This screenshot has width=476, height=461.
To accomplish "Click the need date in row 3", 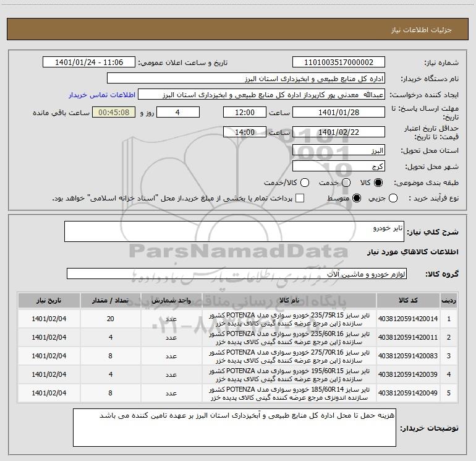I will coord(49,356).
